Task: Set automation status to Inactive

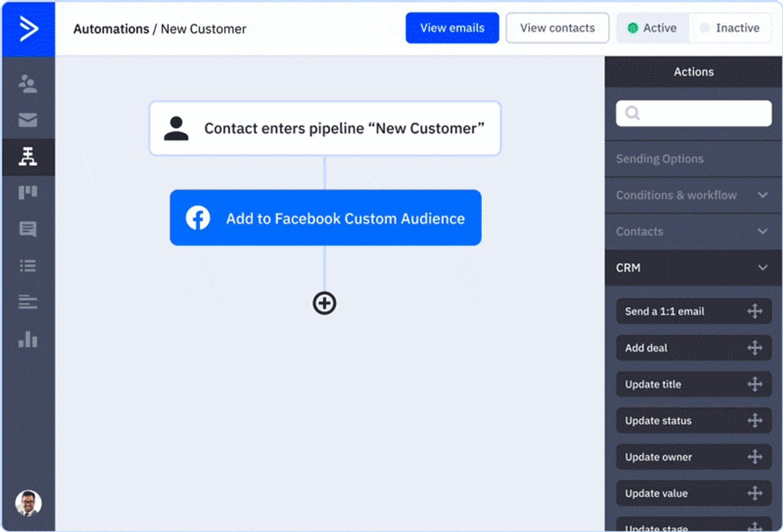Action: (x=730, y=28)
